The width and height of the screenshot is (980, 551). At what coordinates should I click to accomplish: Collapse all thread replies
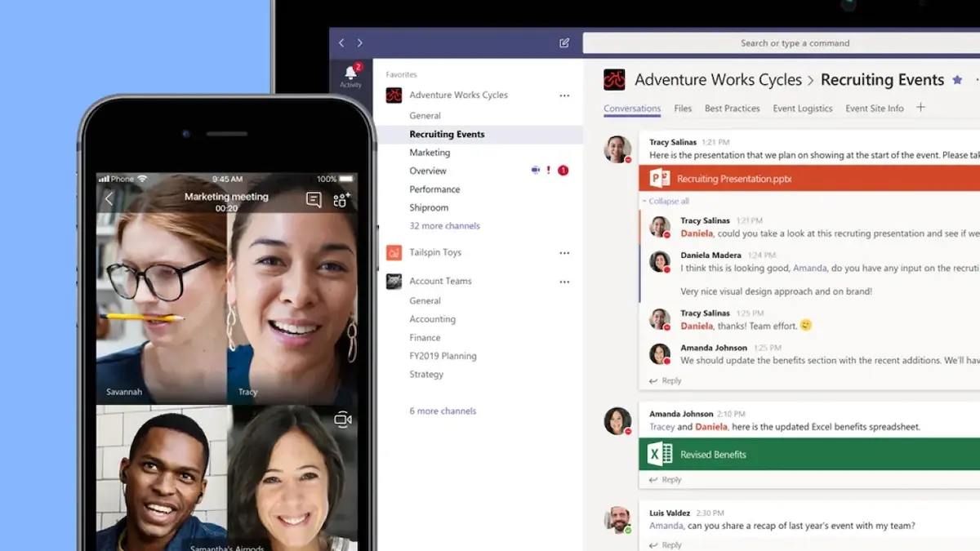(x=666, y=202)
